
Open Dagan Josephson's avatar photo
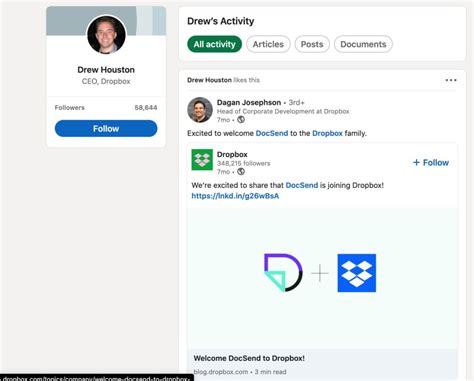click(200, 110)
